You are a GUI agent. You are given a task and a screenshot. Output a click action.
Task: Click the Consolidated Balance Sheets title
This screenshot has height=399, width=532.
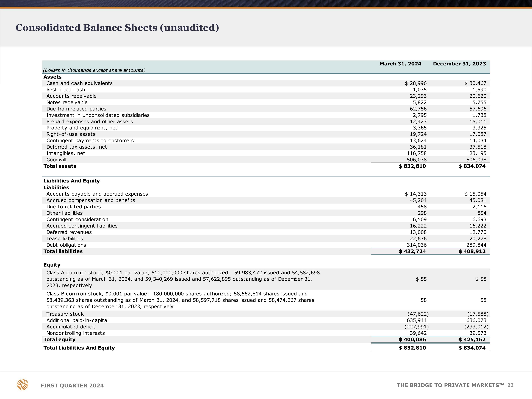tap(117, 28)
